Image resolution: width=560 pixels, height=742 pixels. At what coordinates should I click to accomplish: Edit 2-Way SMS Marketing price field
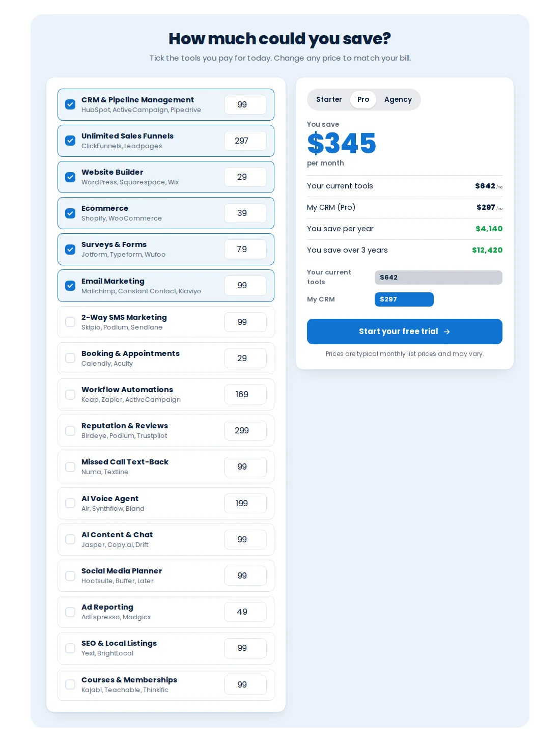pyautogui.click(x=245, y=322)
